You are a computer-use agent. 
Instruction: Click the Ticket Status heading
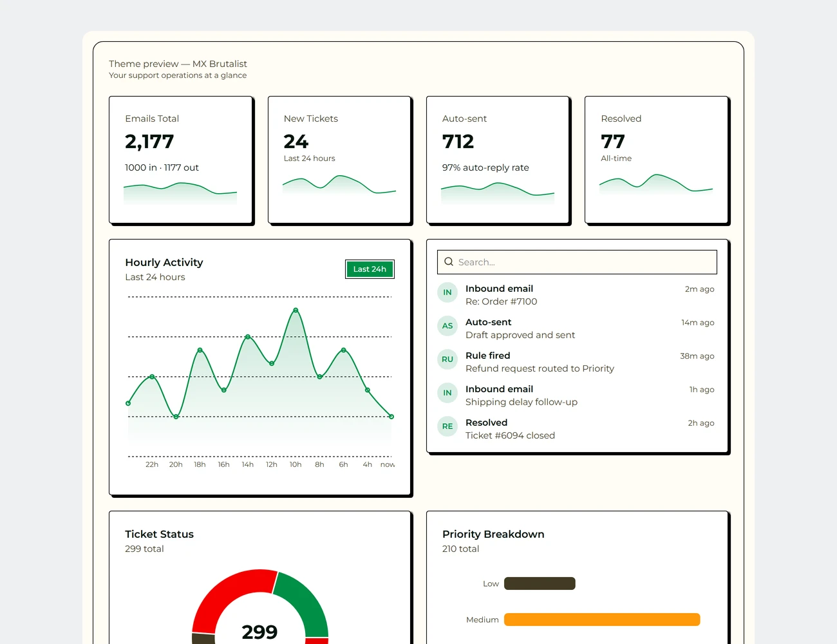pyautogui.click(x=159, y=534)
